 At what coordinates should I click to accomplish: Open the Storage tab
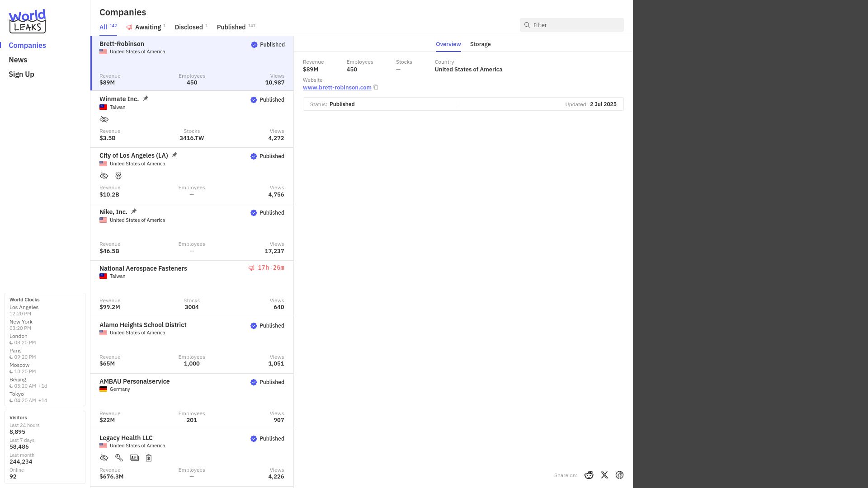pos(481,44)
